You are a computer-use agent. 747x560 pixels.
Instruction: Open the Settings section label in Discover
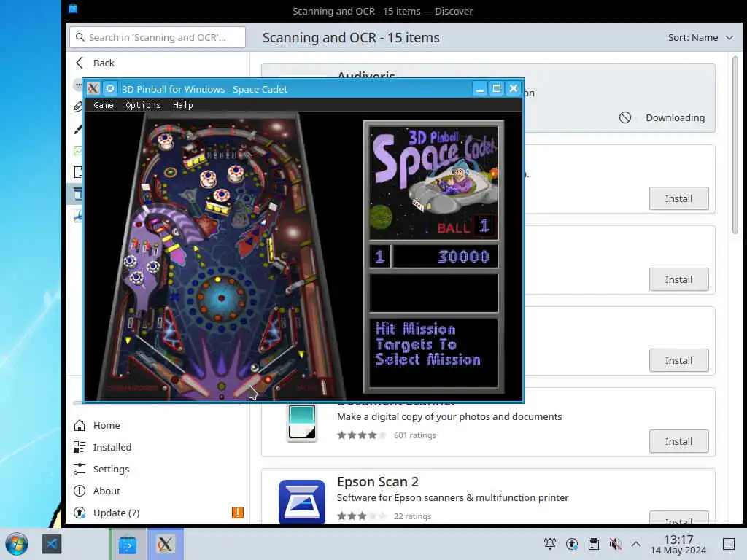[x=111, y=469]
